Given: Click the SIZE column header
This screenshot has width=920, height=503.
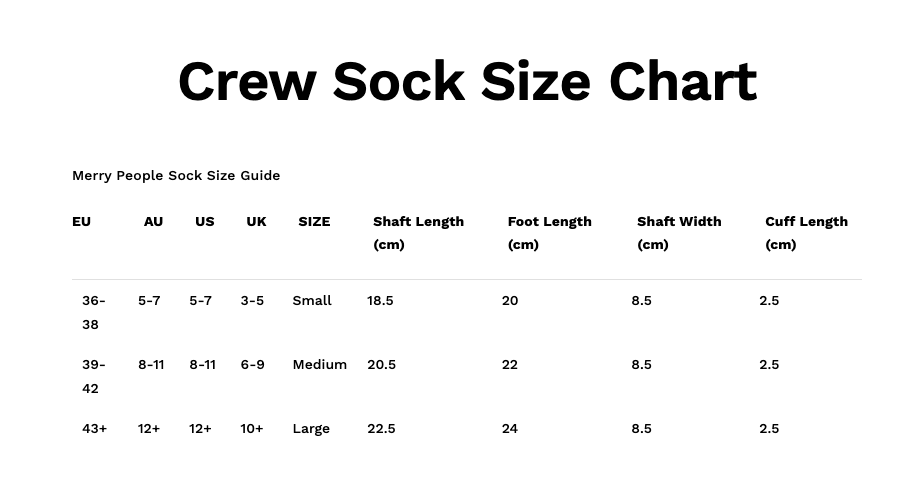Looking at the screenshot, I should pyautogui.click(x=314, y=222).
